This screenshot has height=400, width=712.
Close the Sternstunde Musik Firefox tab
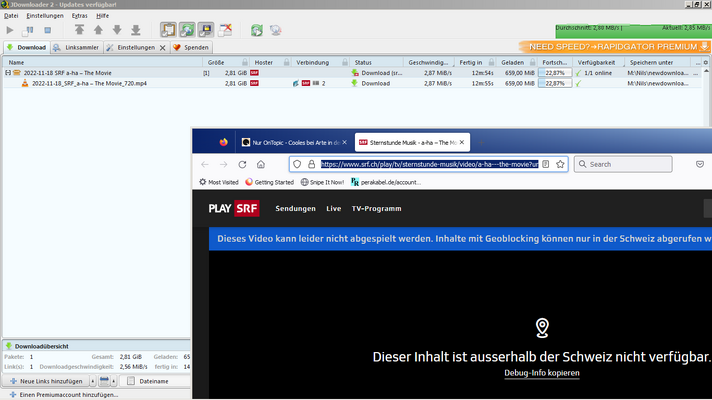(462, 142)
